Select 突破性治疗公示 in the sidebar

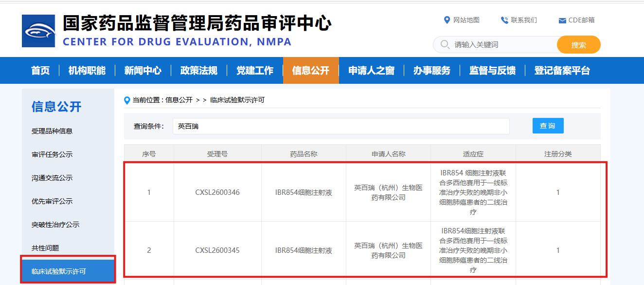[x=55, y=225]
